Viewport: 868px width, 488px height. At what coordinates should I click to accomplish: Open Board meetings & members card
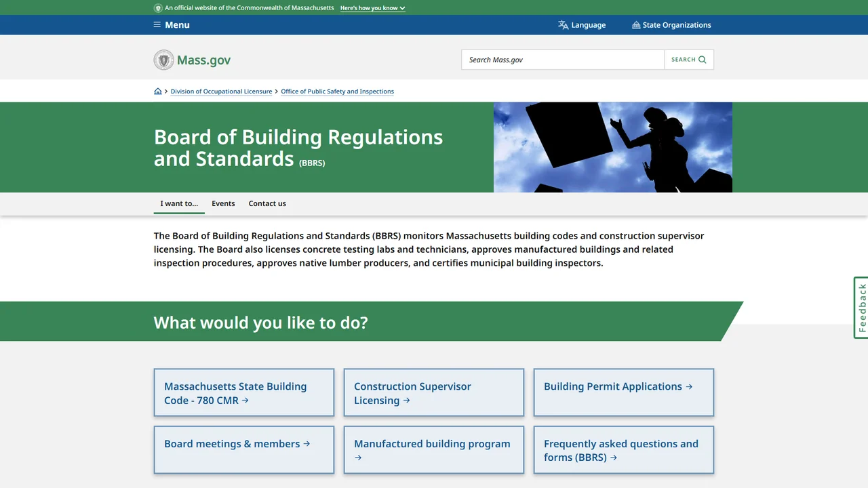tap(244, 450)
